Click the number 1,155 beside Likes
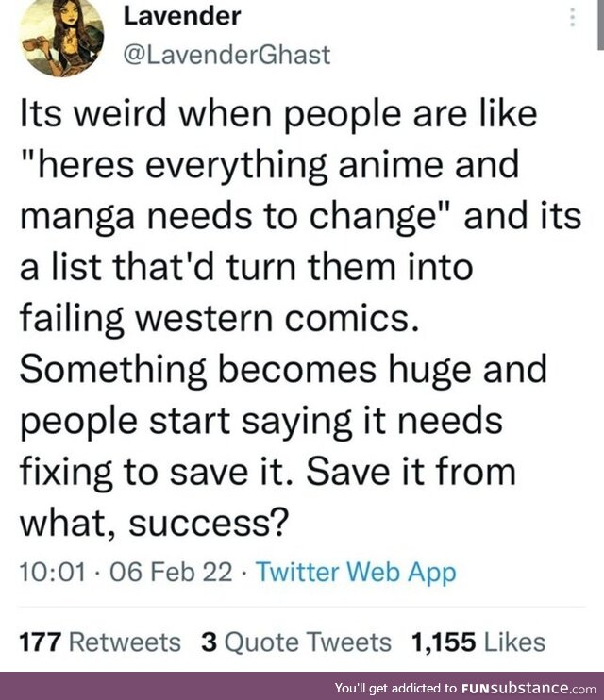604x700 pixels. pyautogui.click(x=444, y=642)
